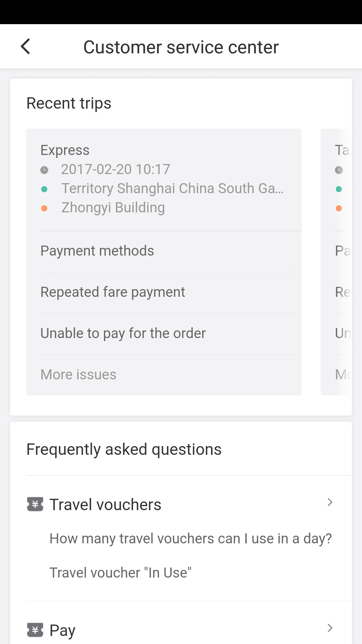The height and width of the screenshot is (644, 362).
Task: Select Repeated fare payment issue
Action: coord(113,292)
